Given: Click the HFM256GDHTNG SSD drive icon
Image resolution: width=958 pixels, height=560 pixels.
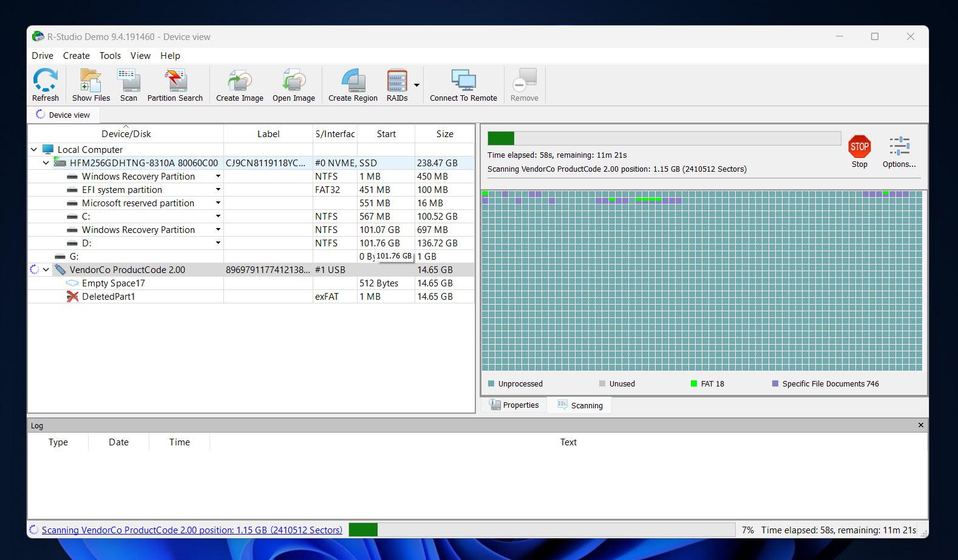Looking at the screenshot, I should tap(59, 163).
